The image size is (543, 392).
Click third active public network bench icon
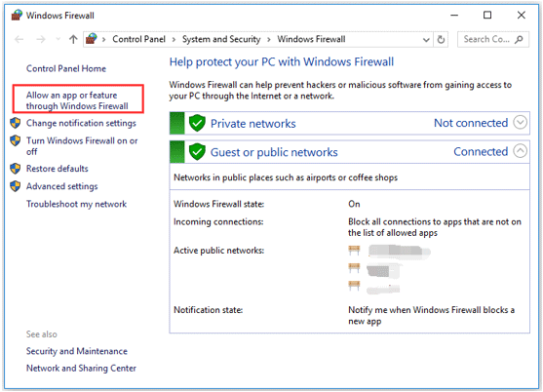(354, 286)
